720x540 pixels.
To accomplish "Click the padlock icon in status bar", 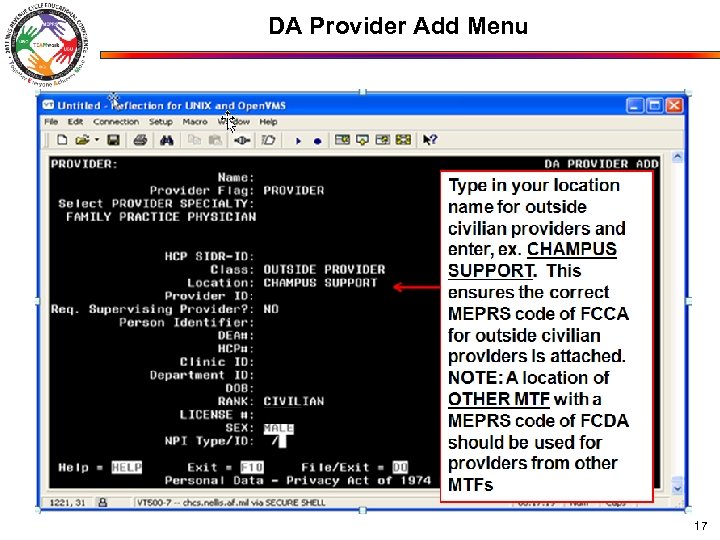I will (103, 502).
